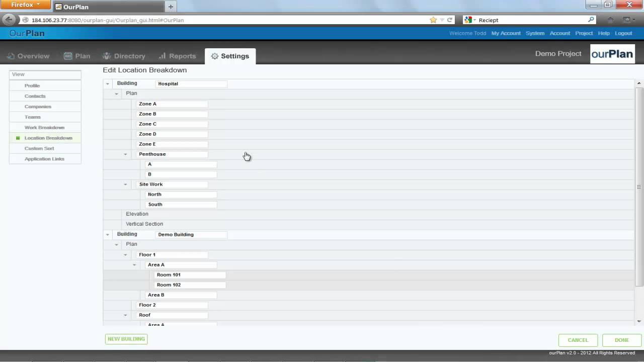The width and height of the screenshot is (644, 362).
Task: Click the CANCEL button
Action: click(578, 340)
